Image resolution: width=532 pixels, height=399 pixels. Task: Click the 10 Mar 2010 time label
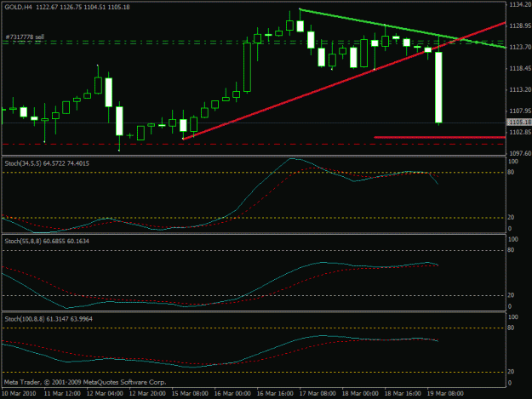click(x=19, y=394)
